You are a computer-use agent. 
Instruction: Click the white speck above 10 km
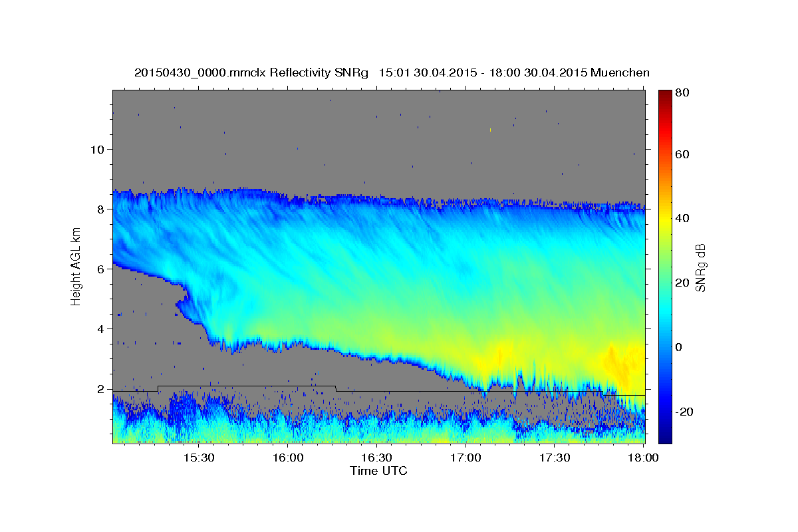click(490, 130)
